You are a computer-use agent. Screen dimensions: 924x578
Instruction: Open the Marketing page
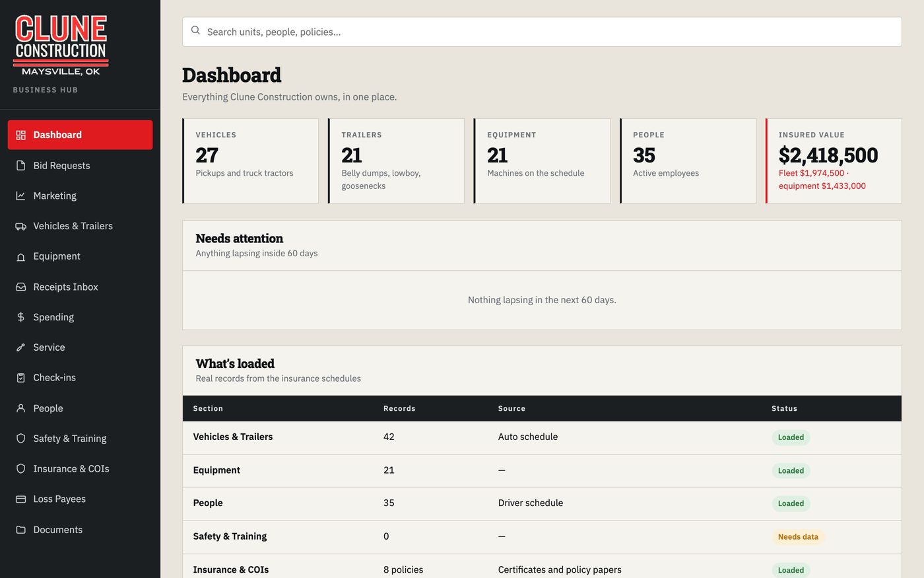80,196
